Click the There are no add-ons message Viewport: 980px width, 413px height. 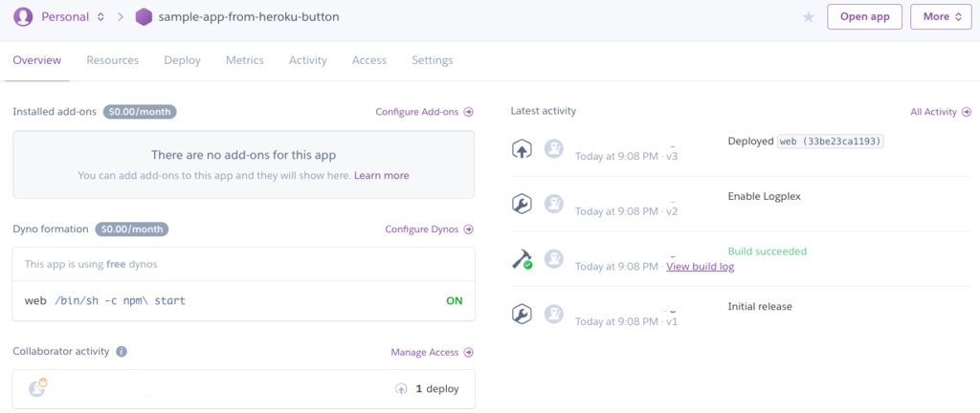click(244, 155)
